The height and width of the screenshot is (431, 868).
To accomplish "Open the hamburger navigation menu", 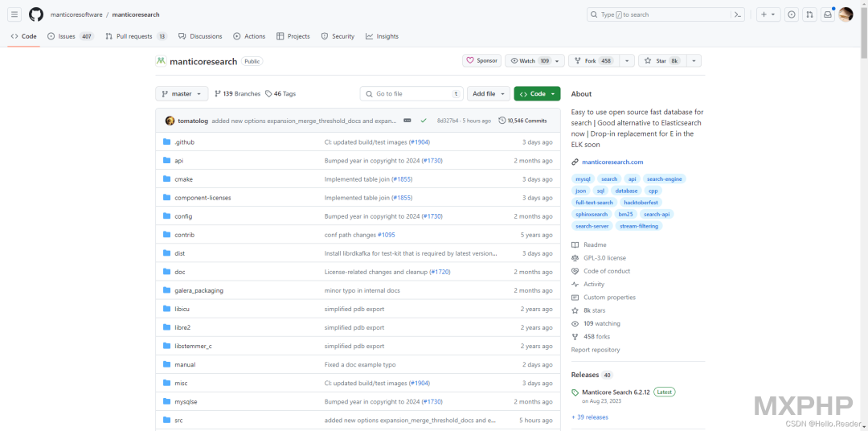I will (x=14, y=14).
